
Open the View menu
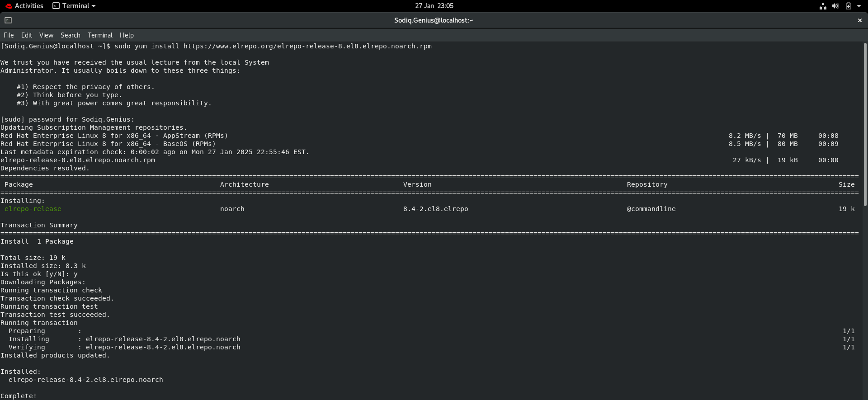pos(46,35)
